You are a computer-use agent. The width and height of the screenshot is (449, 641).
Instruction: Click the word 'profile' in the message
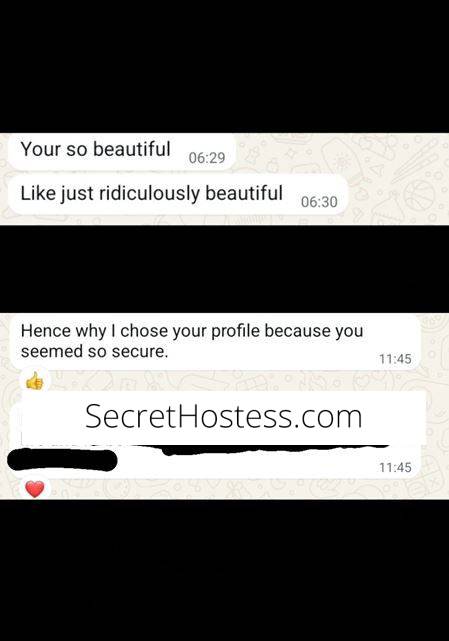point(235,332)
